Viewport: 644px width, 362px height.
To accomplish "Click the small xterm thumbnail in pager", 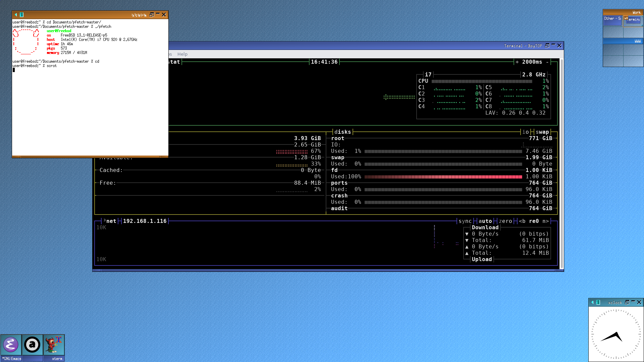I will (626, 18).
